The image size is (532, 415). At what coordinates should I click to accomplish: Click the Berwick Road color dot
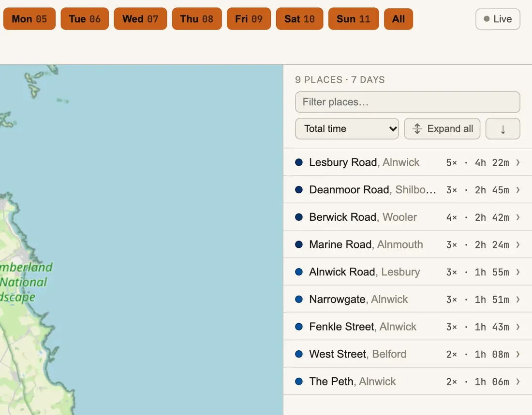(x=299, y=217)
